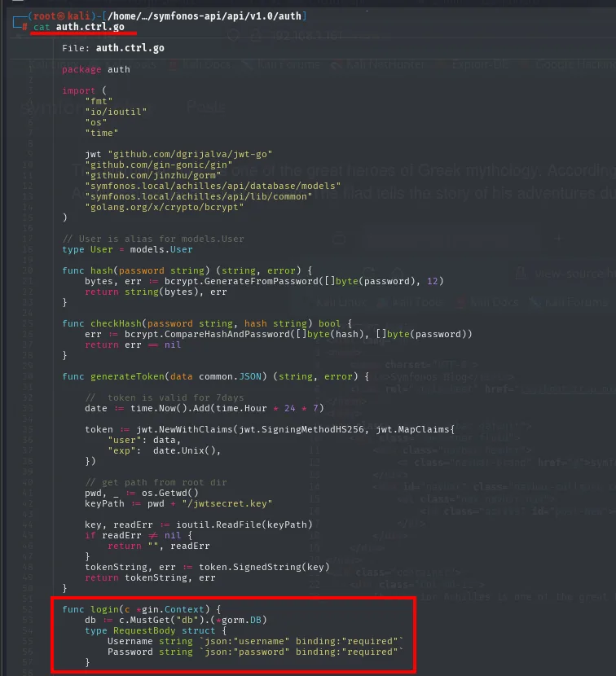The width and height of the screenshot is (616, 676).
Task: Click the comment 'token is valid for 7days'
Action: click(x=165, y=397)
